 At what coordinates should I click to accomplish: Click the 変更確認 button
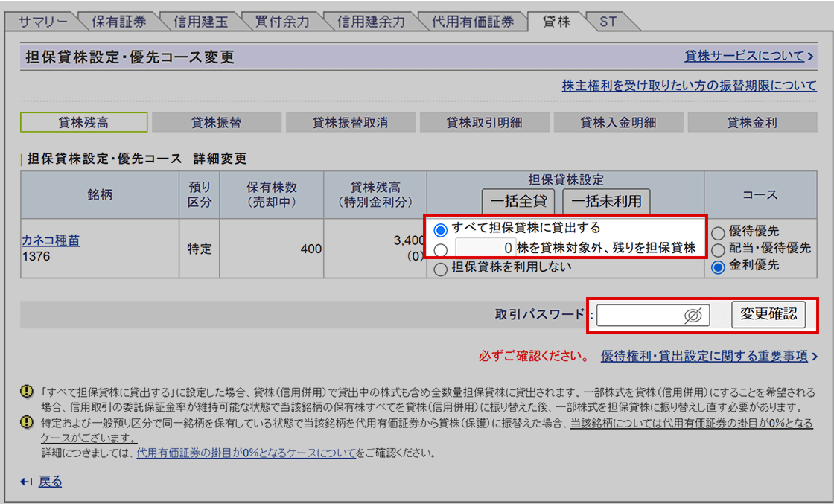(x=768, y=315)
